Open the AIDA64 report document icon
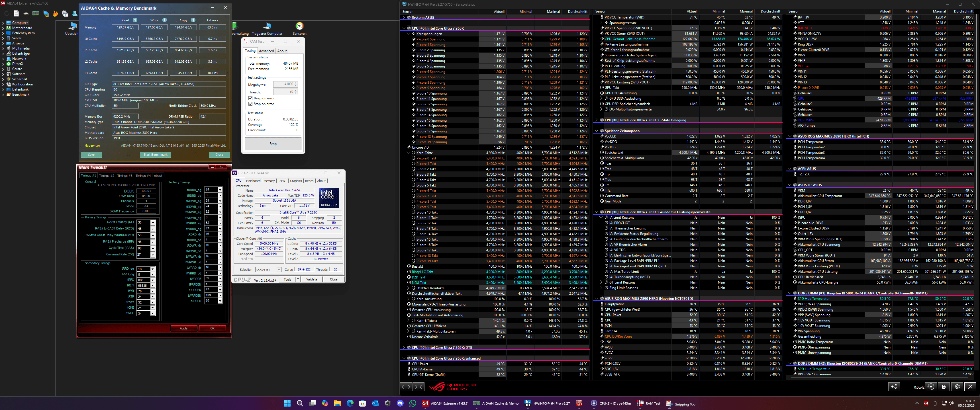The image size is (980, 410). click(x=16, y=14)
